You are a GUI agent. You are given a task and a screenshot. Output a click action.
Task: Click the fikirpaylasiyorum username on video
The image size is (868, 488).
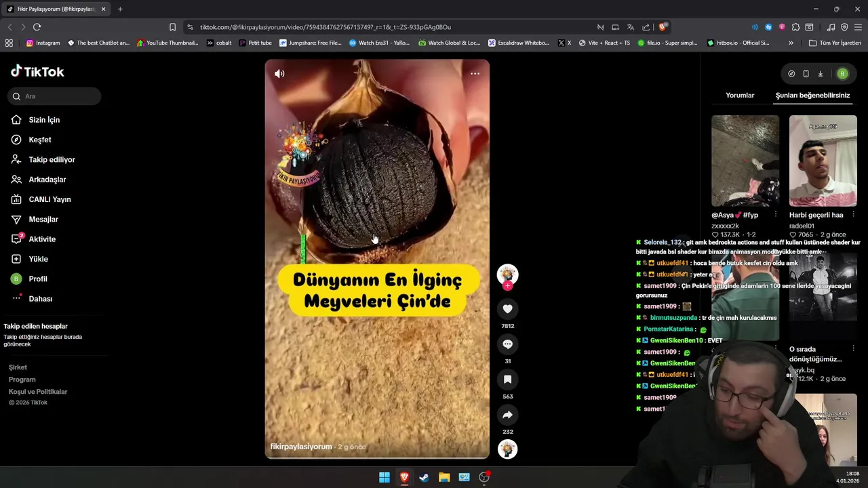click(301, 447)
